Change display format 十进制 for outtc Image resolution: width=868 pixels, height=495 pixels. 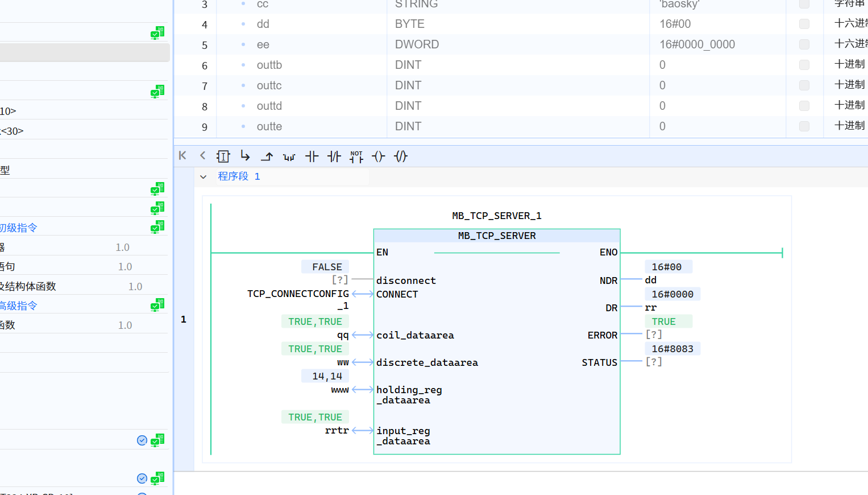(x=849, y=85)
